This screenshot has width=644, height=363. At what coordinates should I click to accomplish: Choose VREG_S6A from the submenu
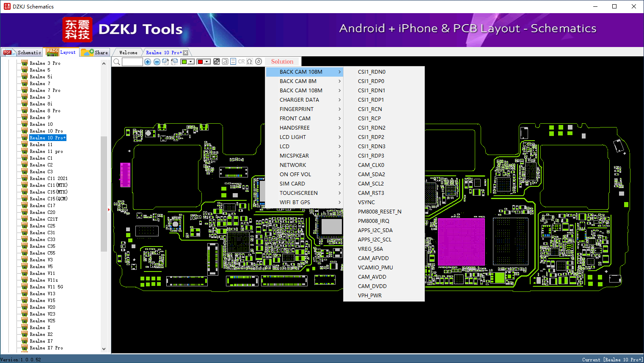click(x=384, y=249)
